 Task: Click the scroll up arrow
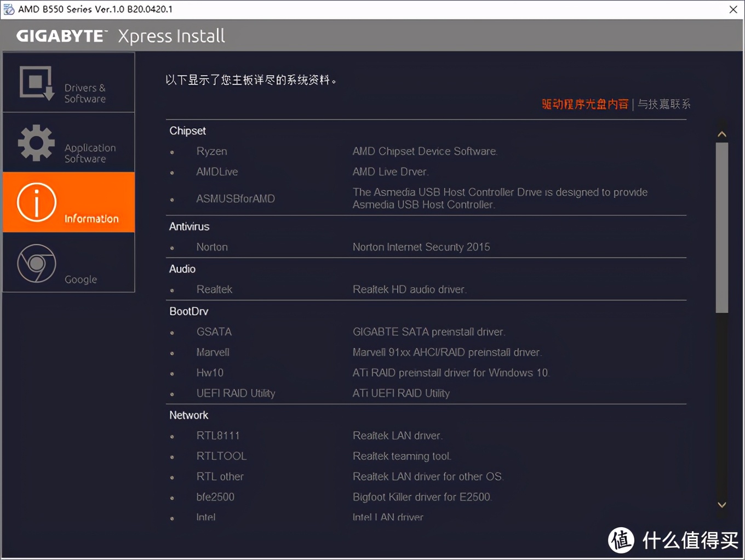click(722, 134)
